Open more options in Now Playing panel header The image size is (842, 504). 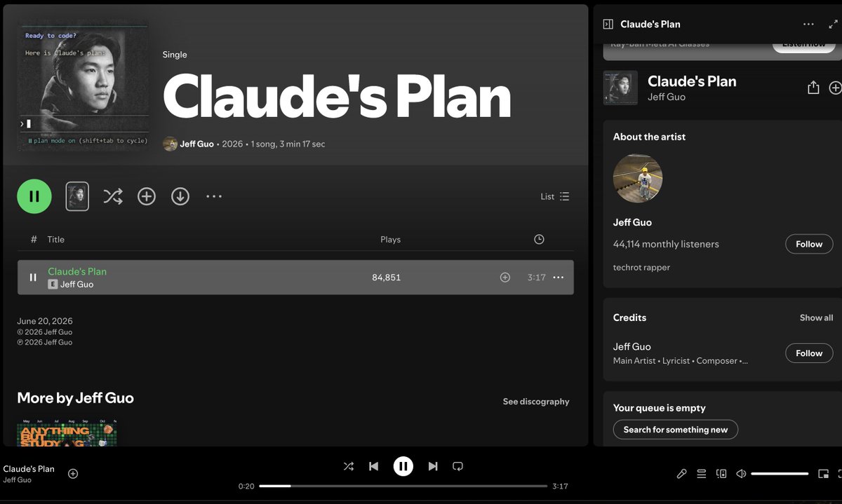[x=809, y=24]
